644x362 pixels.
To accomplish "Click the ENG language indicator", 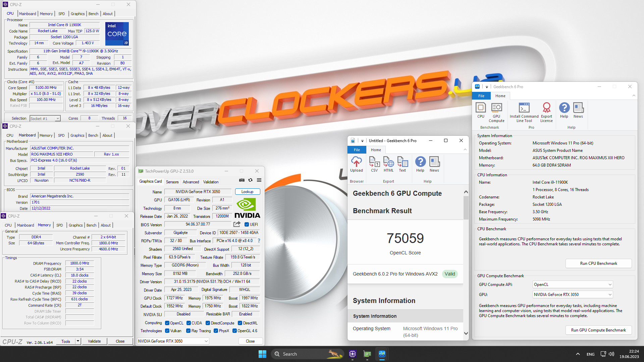I will tap(590, 354).
